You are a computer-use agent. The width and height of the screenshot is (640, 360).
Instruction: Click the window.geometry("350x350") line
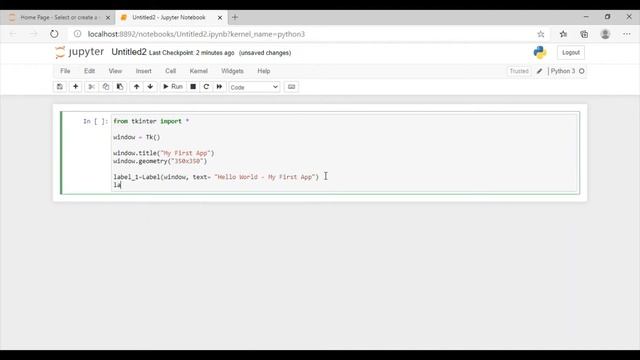160,161
